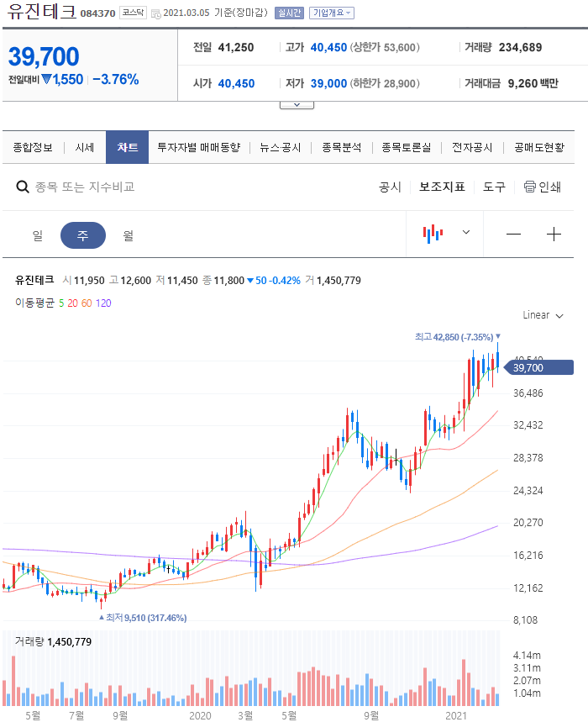Expand quote details with the down chevron
Image resolution: width=588 pixels, height=722 pixels.
[297, 105]
